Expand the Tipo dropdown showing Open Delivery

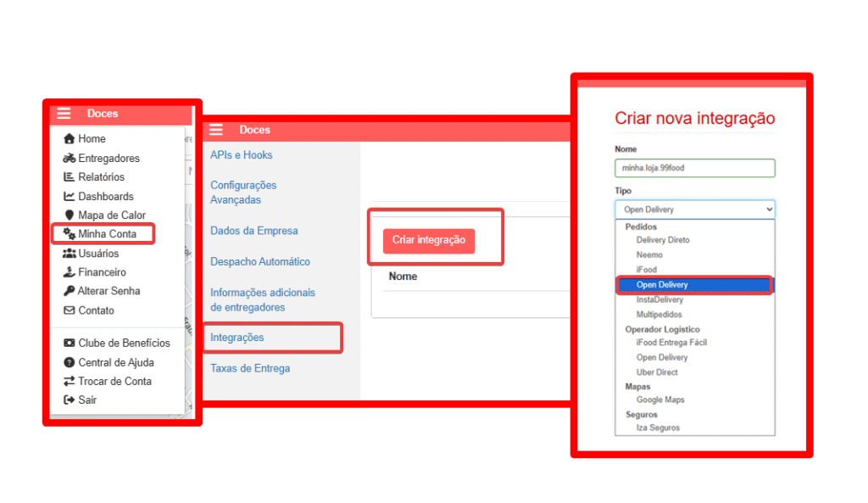click(694, 210)
